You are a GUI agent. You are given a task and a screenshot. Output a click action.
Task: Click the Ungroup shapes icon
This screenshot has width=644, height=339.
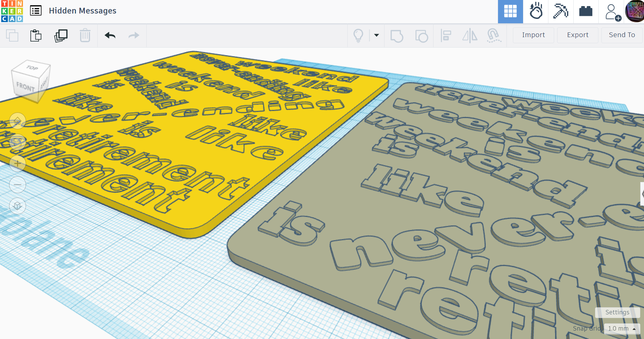[421, 36]
